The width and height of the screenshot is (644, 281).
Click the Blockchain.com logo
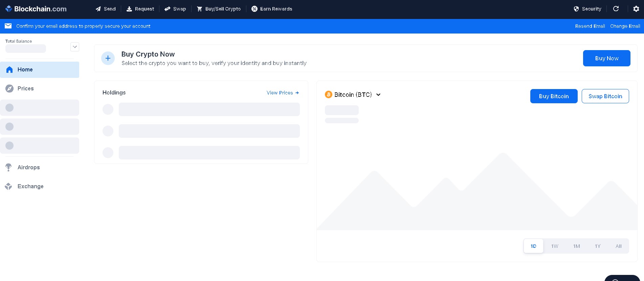(36, 9)
